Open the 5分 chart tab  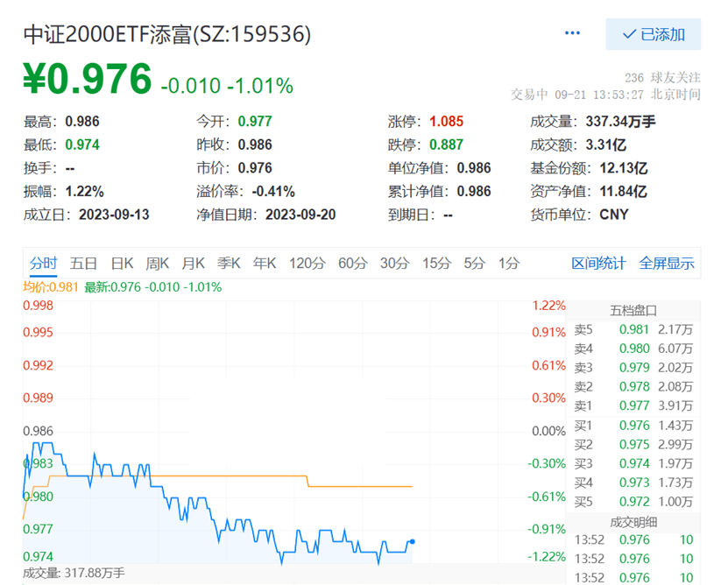[475, 264]
